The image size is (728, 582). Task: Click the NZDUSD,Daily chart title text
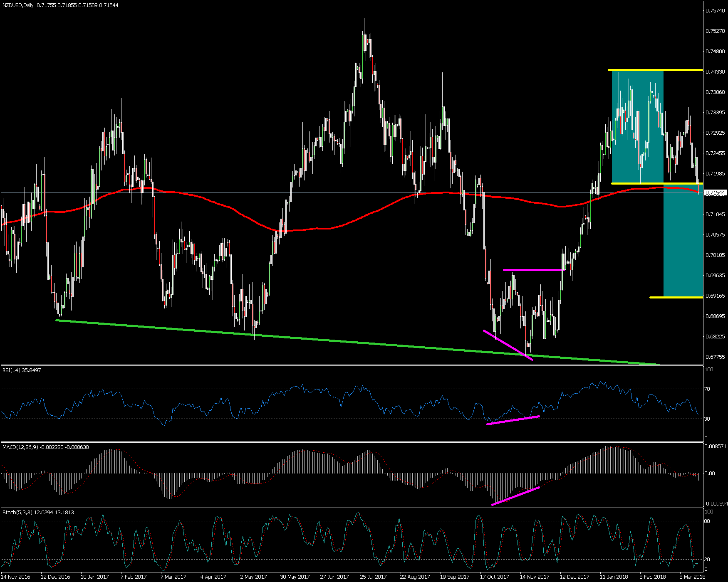tap(18, 5)
